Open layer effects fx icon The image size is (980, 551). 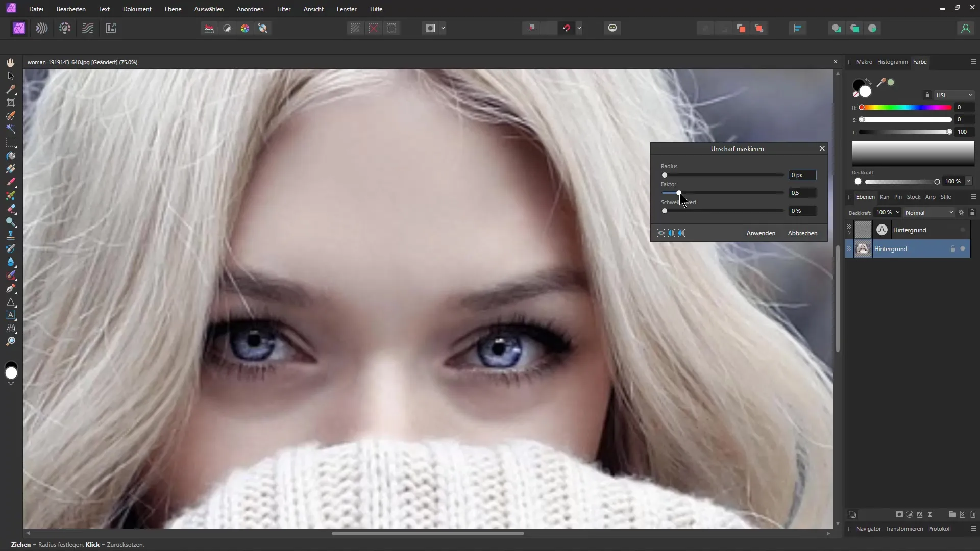click(x=920, y=514)
